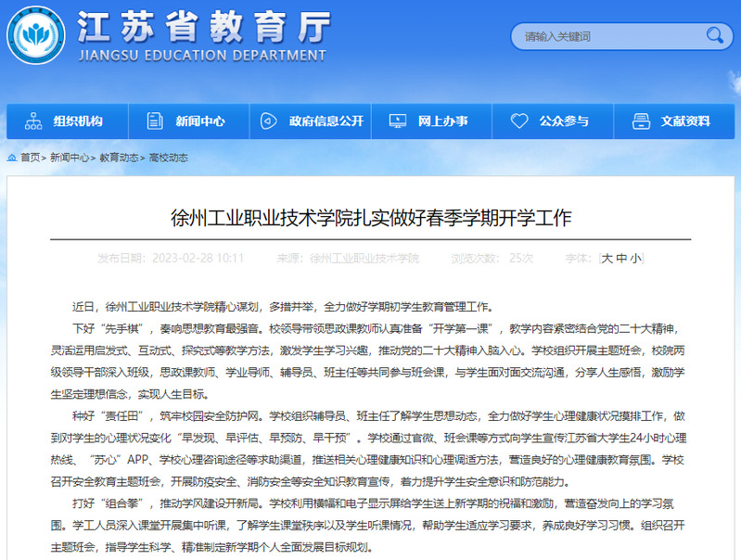
Task: Click the home icon in the breadcrumb
Action: pos(12,158)
